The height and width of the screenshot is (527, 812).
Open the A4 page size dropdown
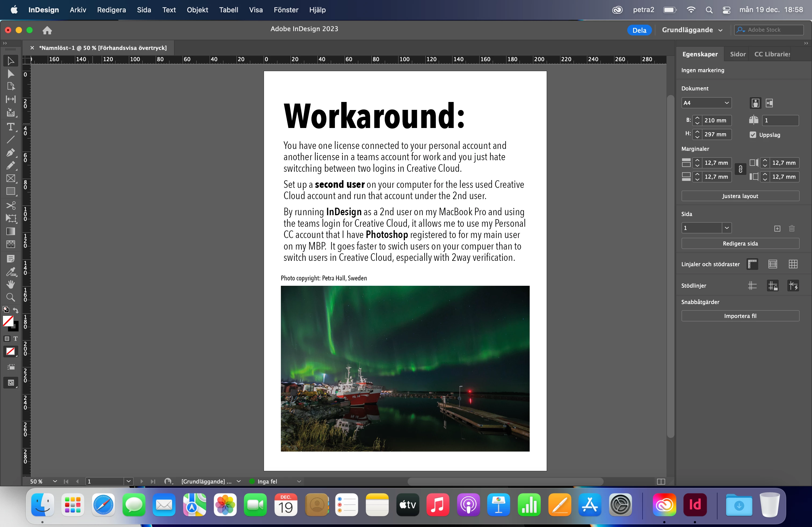tap(706, 103)
